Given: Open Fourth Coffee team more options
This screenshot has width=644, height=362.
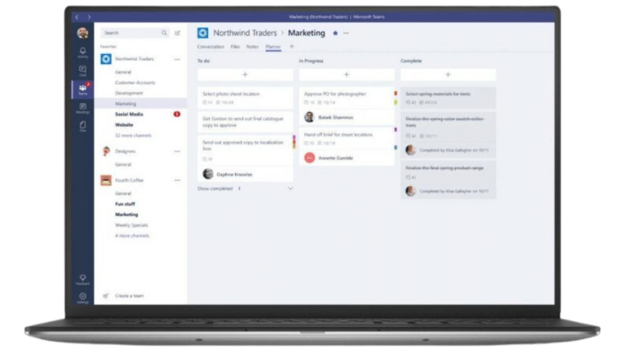Looking at the screenshot, I should (x=177, y=180).
